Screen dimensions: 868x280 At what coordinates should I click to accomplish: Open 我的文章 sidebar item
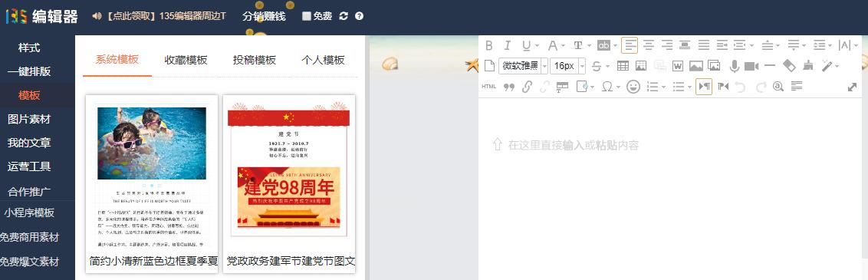[29, 143]
